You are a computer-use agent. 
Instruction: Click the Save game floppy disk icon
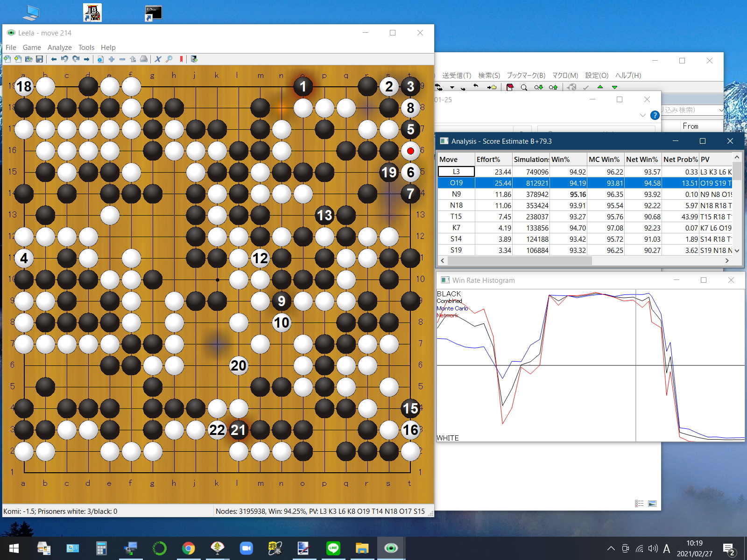pyautogui.click(x=40, y=59)
